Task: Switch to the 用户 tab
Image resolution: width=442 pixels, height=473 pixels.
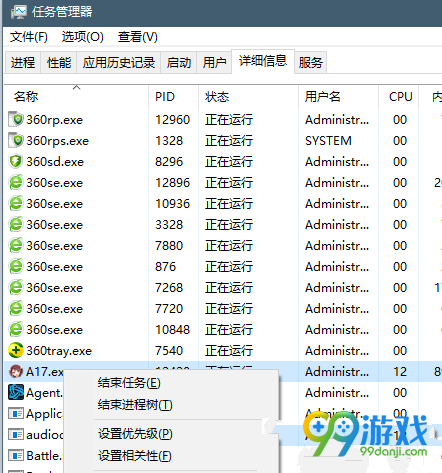Action: (x=214, y=62)
